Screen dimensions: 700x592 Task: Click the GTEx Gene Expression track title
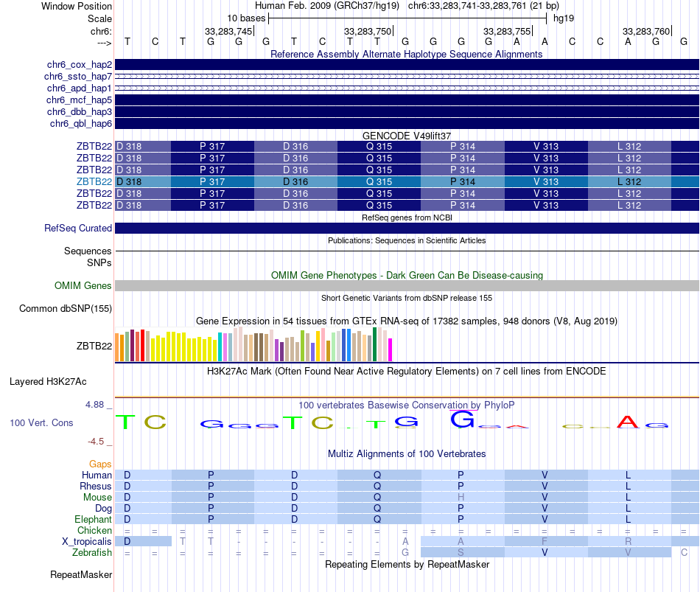(407, 321)
